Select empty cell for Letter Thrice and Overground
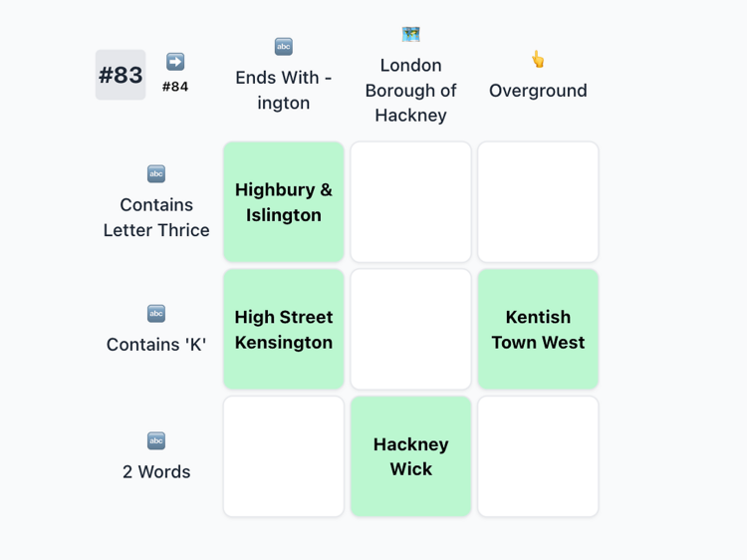This screenshot has width=747, height=560. point(538,202)
